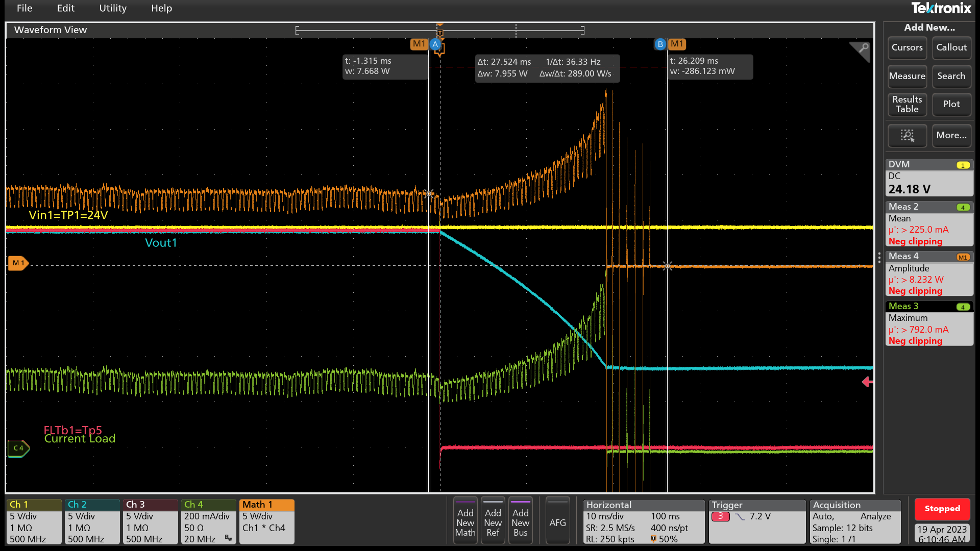Open the DVM badge
Image resolution: width=980 pixels, height=551 pixels.
pos(929,178)
